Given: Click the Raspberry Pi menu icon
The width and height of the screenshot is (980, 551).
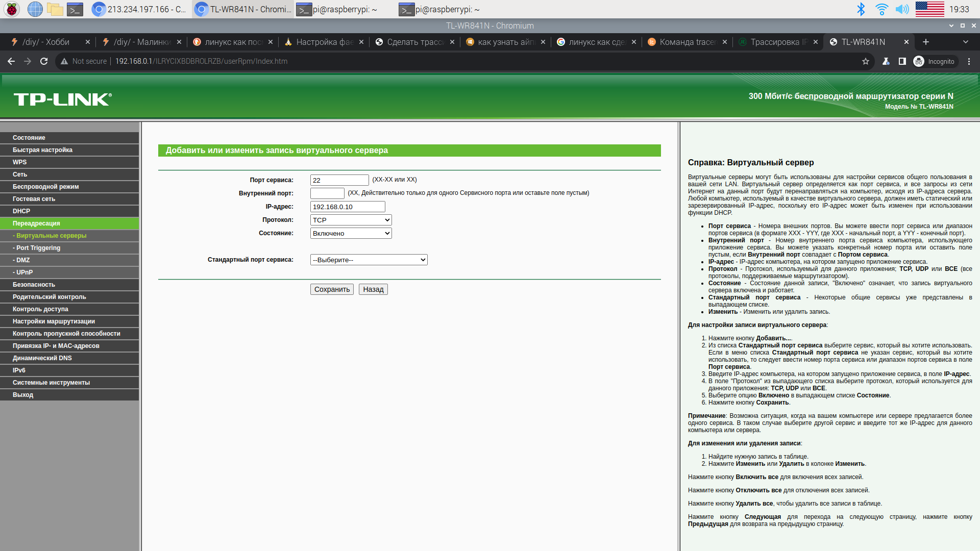Looking at the screenshot, I should [x=12, y=9].
